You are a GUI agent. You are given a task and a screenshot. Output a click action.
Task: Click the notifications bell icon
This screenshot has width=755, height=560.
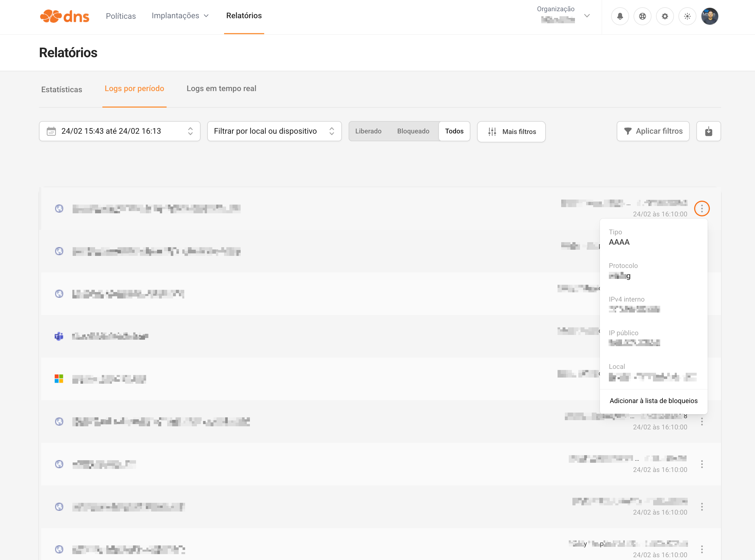pyautogui.click(x=620, y=16)
